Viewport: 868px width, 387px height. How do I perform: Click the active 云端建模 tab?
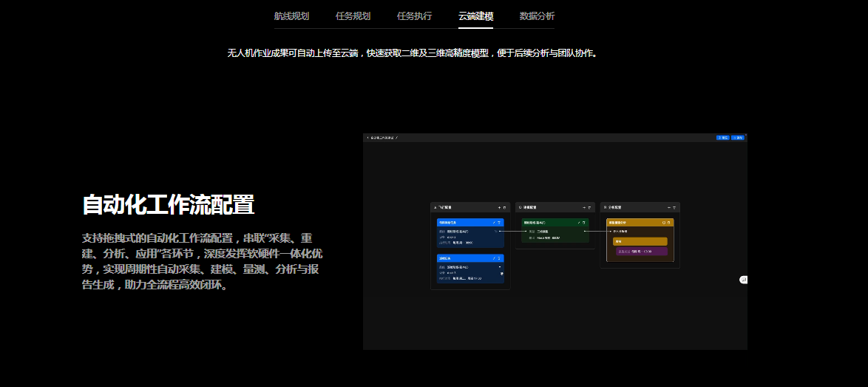pos(475,16)
